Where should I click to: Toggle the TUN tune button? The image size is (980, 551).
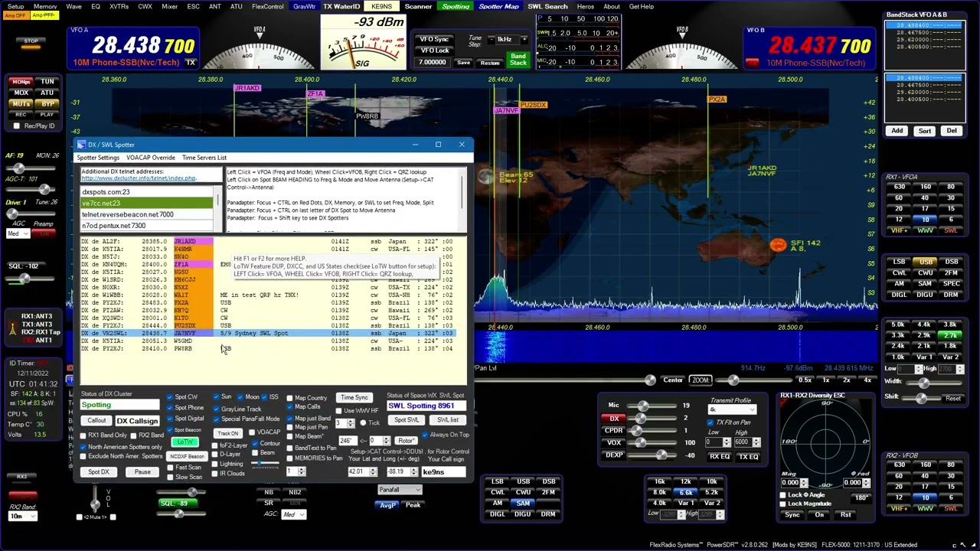click(47, 82)
